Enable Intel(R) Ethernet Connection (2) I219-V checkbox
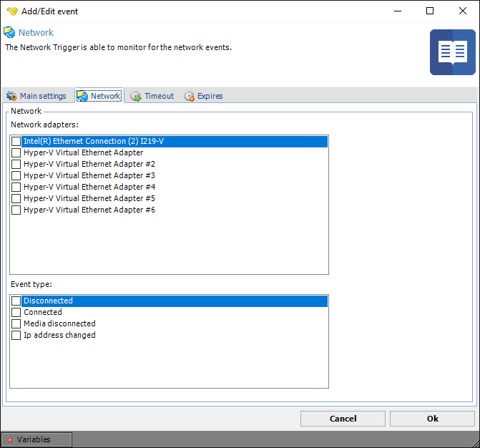Viewport: 480px width, 448px height. click(x=16, y=142)
